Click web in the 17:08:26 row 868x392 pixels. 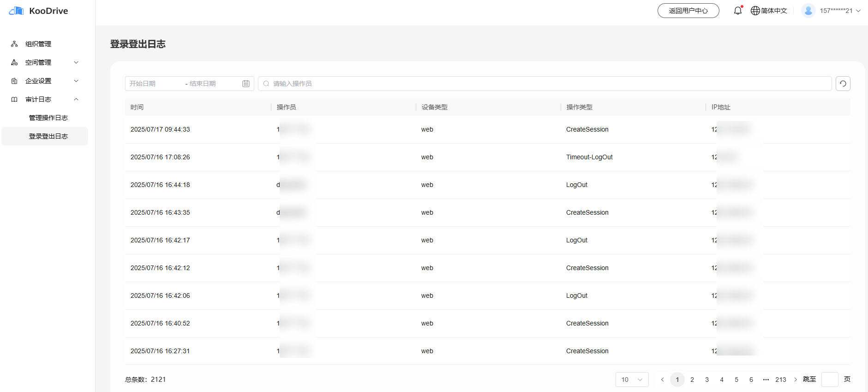pyautogui.click(x=427, y=157)
